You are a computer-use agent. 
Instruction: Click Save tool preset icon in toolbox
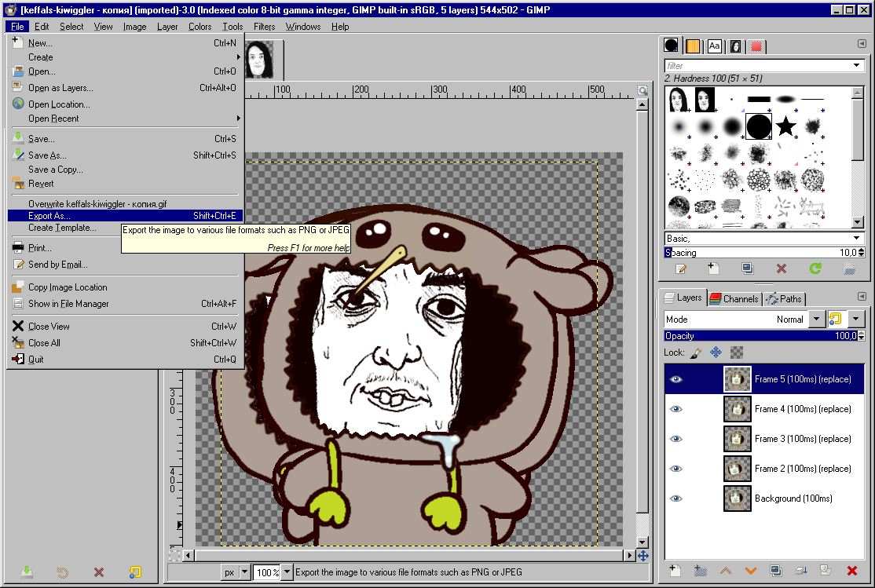(x=26, y=572)
